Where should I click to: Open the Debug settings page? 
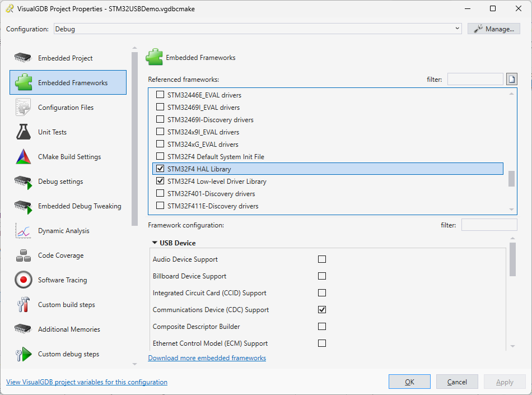60,182
